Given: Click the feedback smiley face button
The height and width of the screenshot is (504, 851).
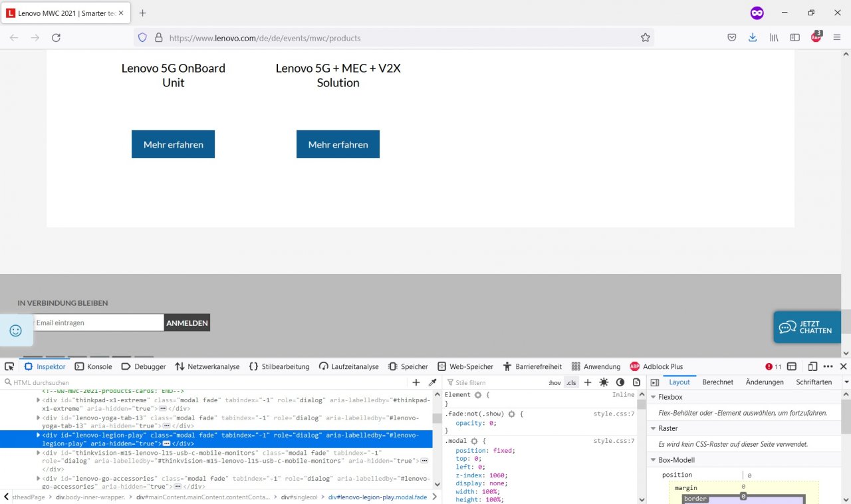Looking at the screenshot, I should pos(16,330).
